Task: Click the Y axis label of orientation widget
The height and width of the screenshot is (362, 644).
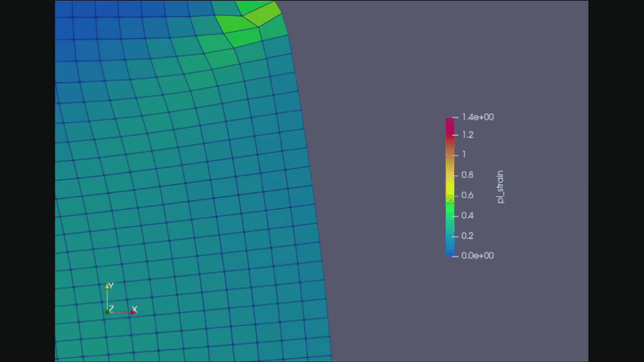Action: point(110,286)
